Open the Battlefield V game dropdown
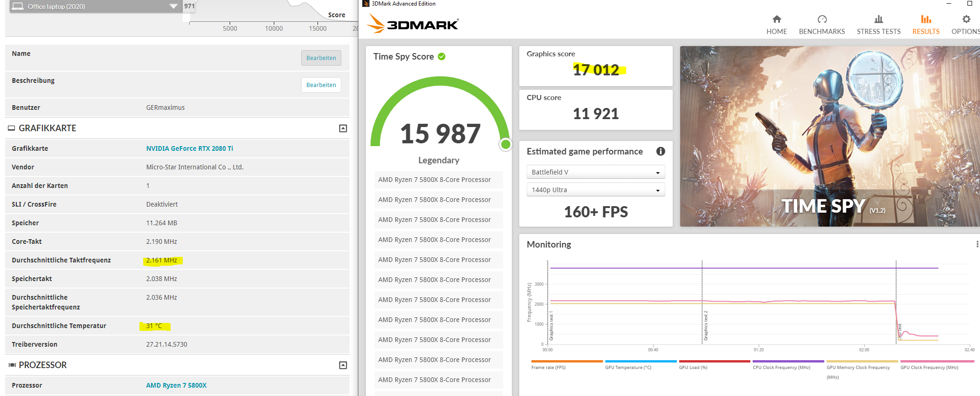 (596, 172)
